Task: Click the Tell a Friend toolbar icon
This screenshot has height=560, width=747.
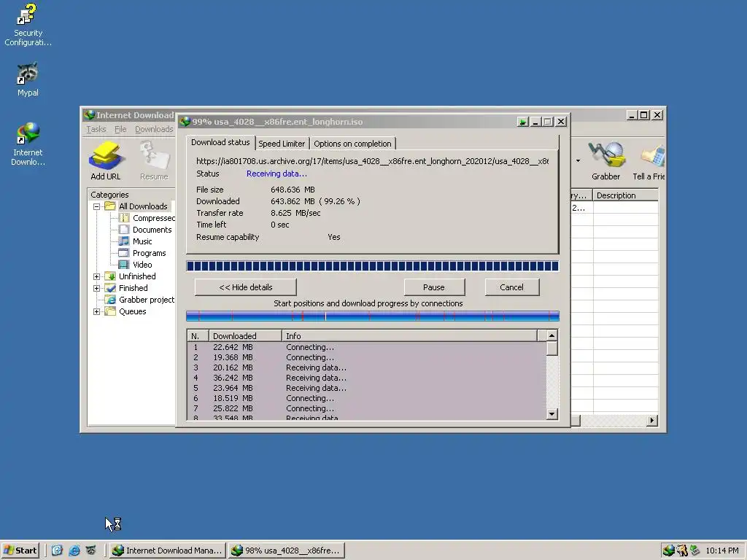Action: (x=649, y=160)
